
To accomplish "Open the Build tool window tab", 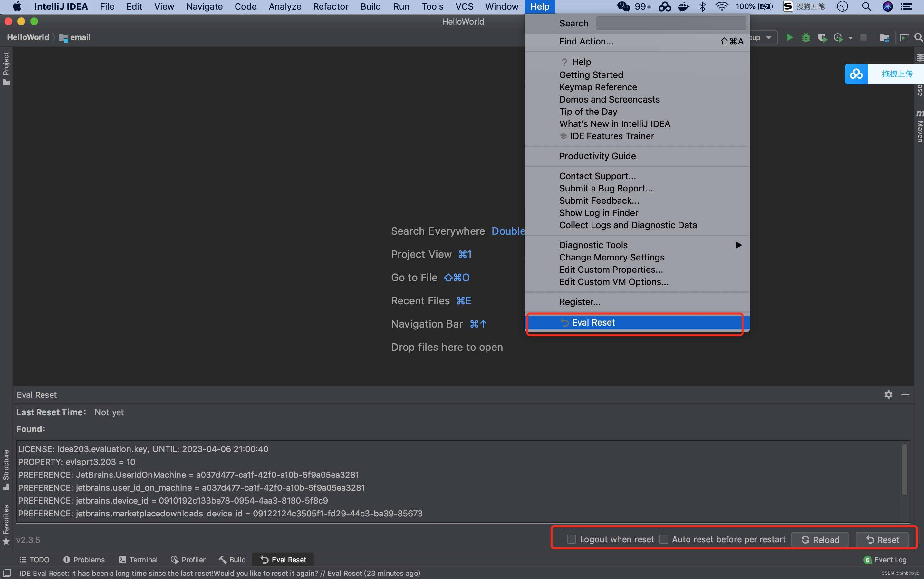I will 232,559.
